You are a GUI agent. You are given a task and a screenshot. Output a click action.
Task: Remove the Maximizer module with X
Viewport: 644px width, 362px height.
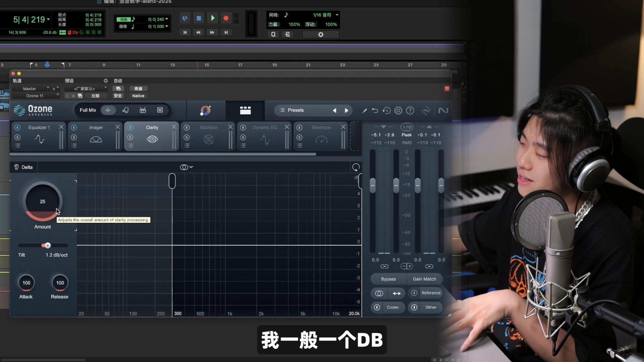coord(343,127)
